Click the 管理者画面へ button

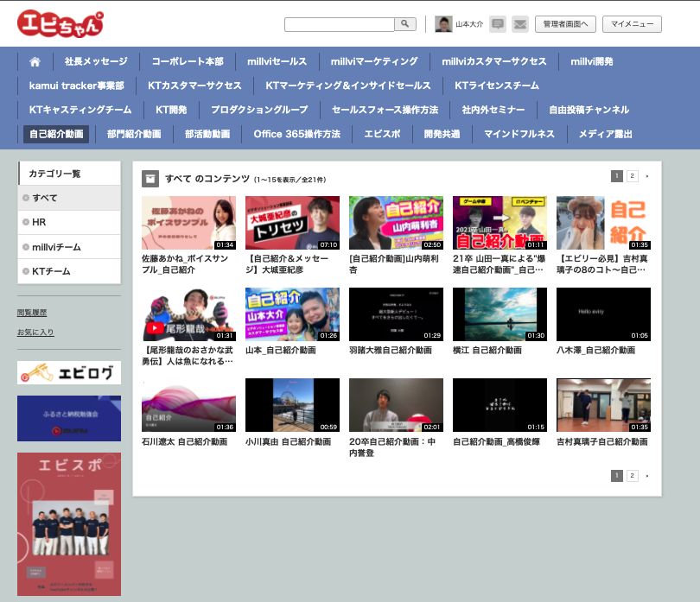pos(565,24)
